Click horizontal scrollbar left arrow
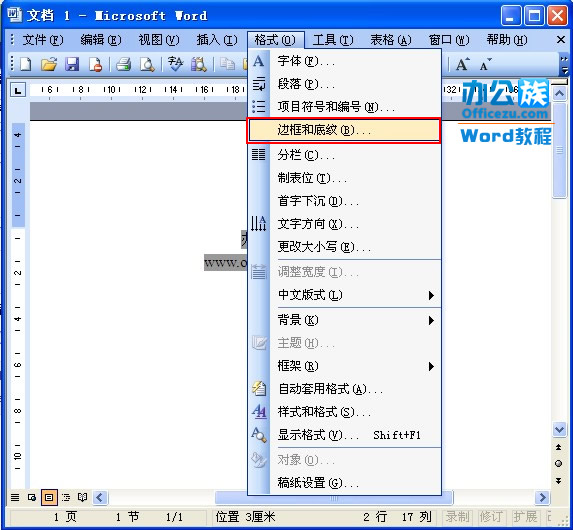 coord(100,497)
